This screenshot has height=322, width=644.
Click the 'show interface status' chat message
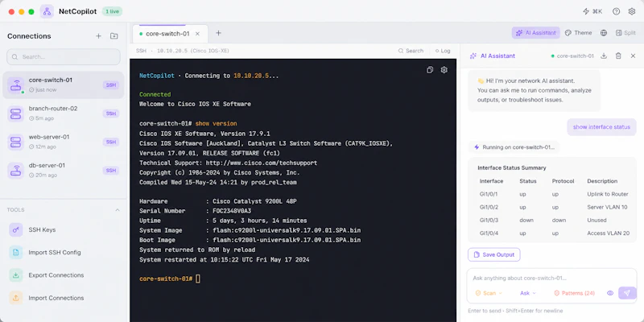coord(601,127)
